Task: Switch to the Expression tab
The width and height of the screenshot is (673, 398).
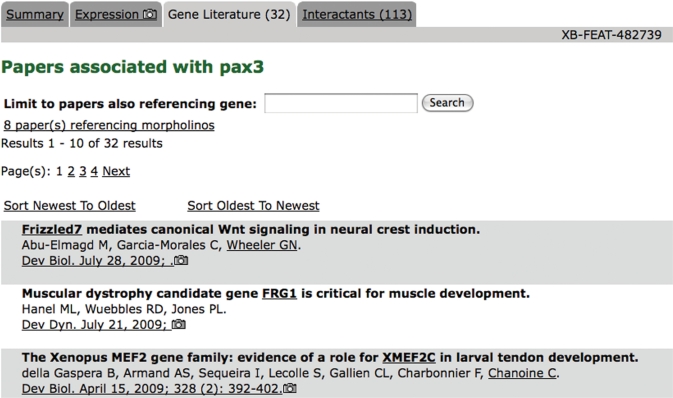Action: point(116,15)
